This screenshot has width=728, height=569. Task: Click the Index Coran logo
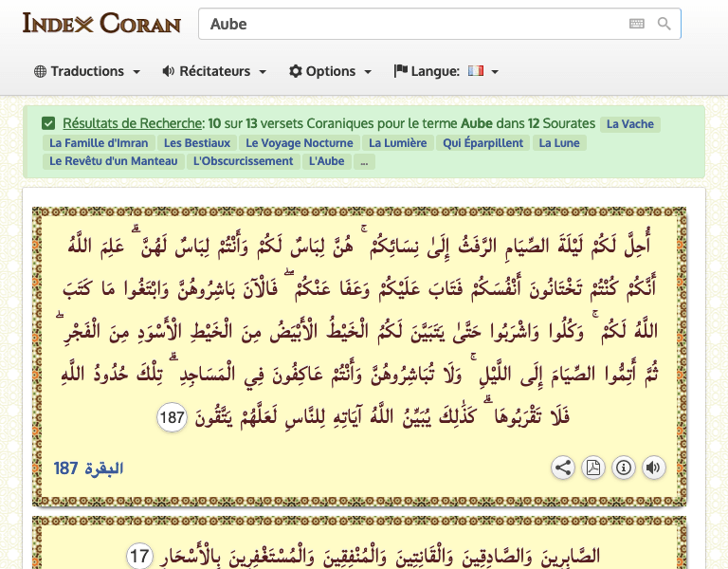tap(101, 23)
